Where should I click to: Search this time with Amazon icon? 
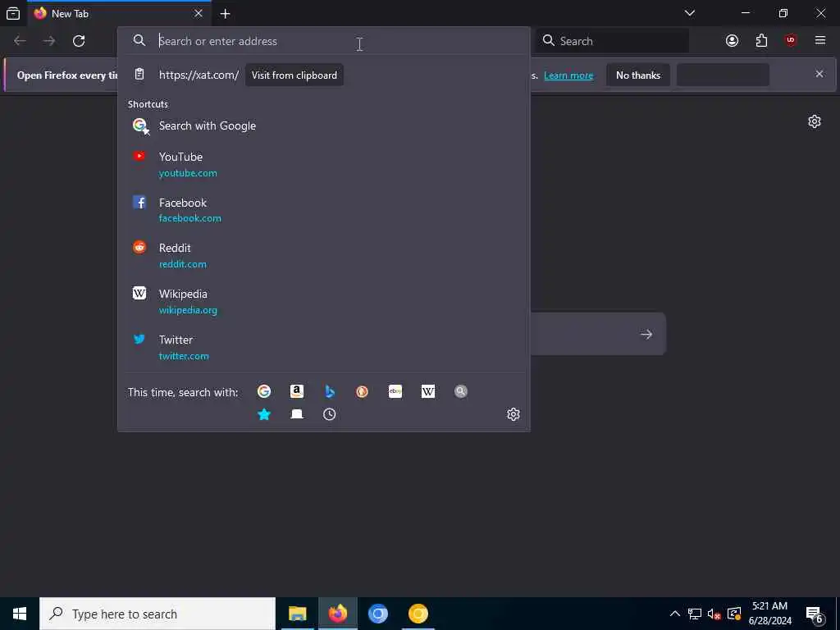click(297, 391)
